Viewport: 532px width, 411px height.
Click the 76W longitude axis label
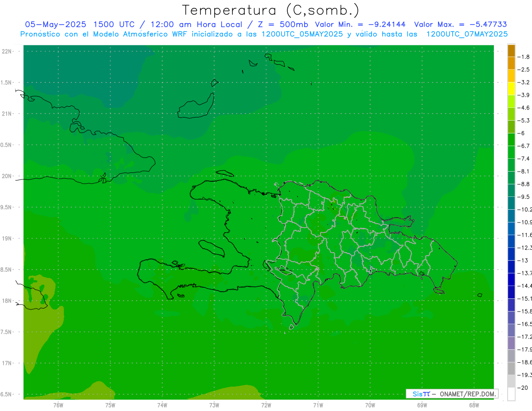[x=58, y=405]
